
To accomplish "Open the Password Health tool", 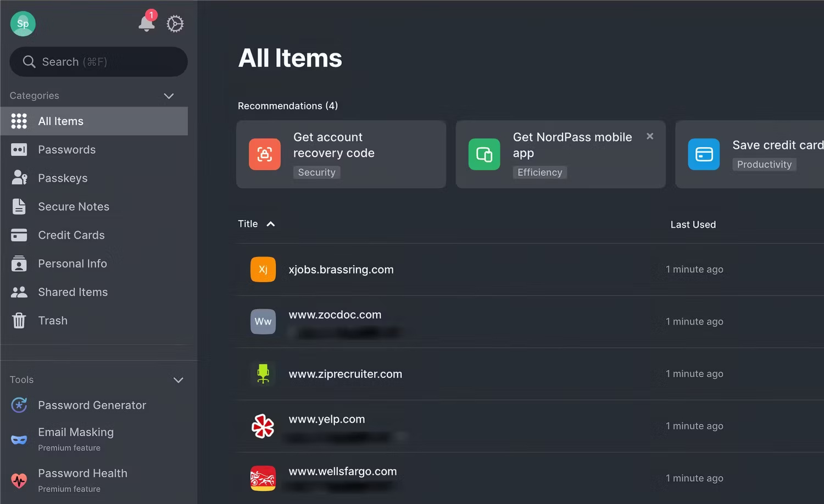I will [94, 480].
